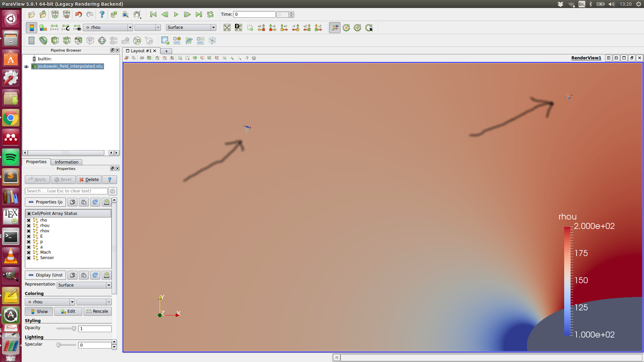Image resolution: width=644 pixels, height=362 pixels.
Task: Uncheck the Mach array checkbox
Action: click(29, 252)
